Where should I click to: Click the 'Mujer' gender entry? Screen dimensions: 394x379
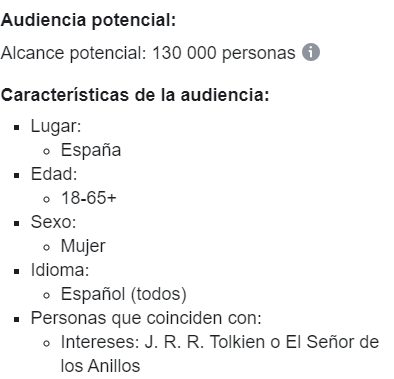point(83,247)
